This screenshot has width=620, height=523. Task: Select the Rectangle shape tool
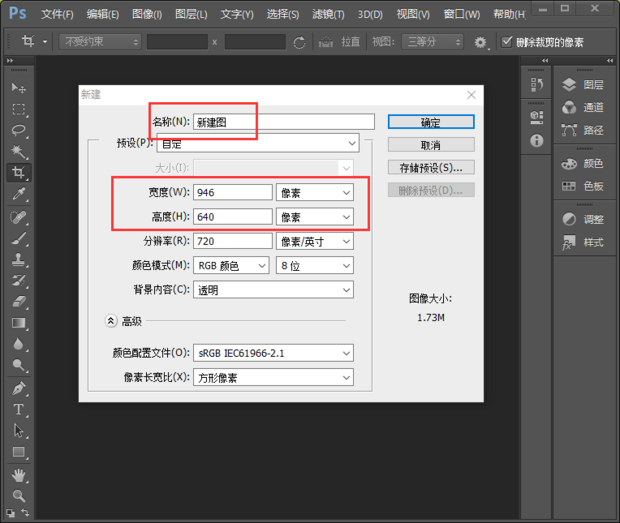18,452
